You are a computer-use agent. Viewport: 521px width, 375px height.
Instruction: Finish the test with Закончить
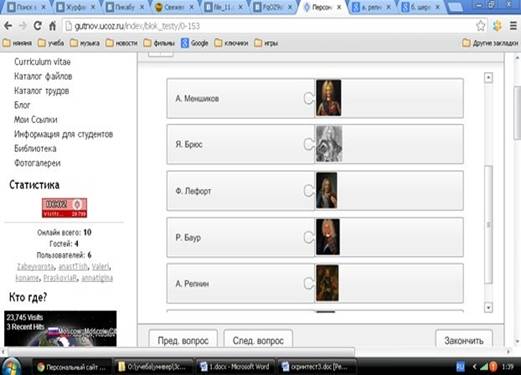pyautogui.click(x=464, y=340)
